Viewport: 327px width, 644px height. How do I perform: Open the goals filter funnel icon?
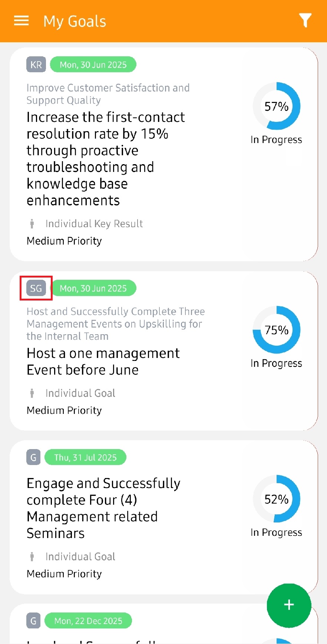pyautogui.click(x=305, y=20)
